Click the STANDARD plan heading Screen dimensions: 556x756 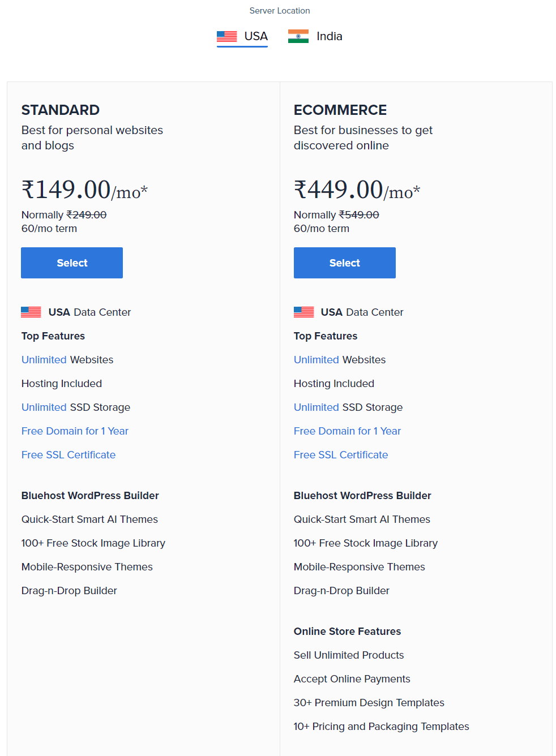click(x=61, y=110)
